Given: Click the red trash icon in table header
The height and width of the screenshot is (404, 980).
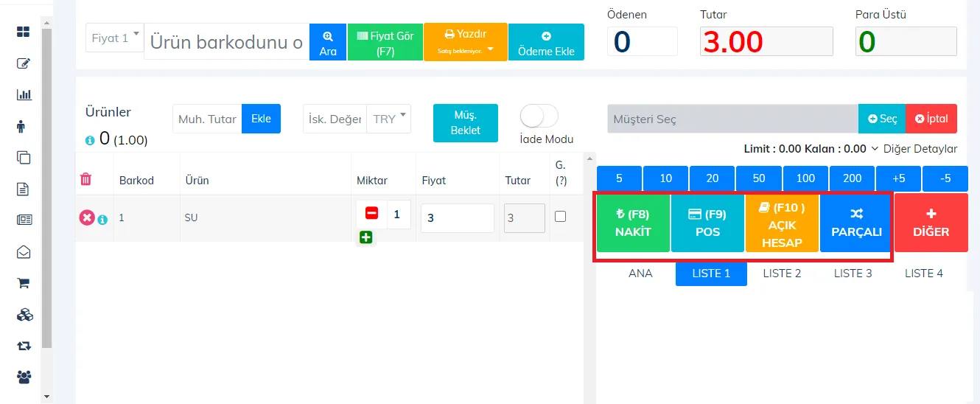Looking at the screenshot, I should 86,179.
